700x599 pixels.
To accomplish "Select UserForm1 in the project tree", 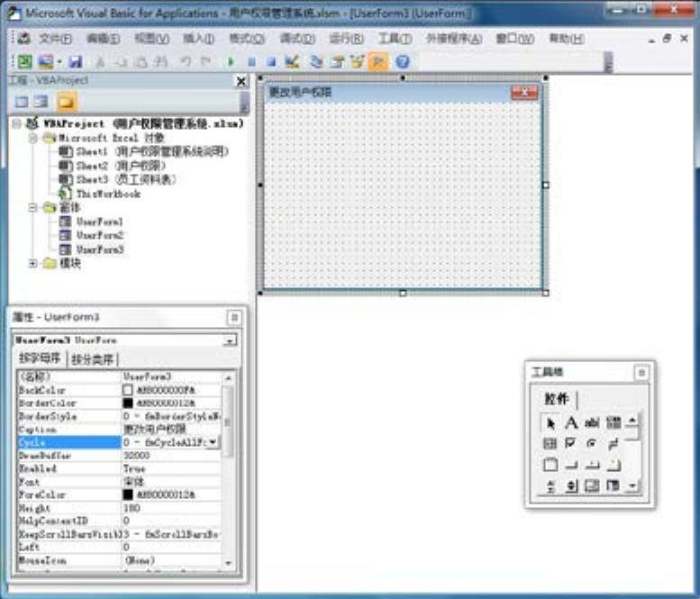I will pyautogui.click(x=92, y=222).
